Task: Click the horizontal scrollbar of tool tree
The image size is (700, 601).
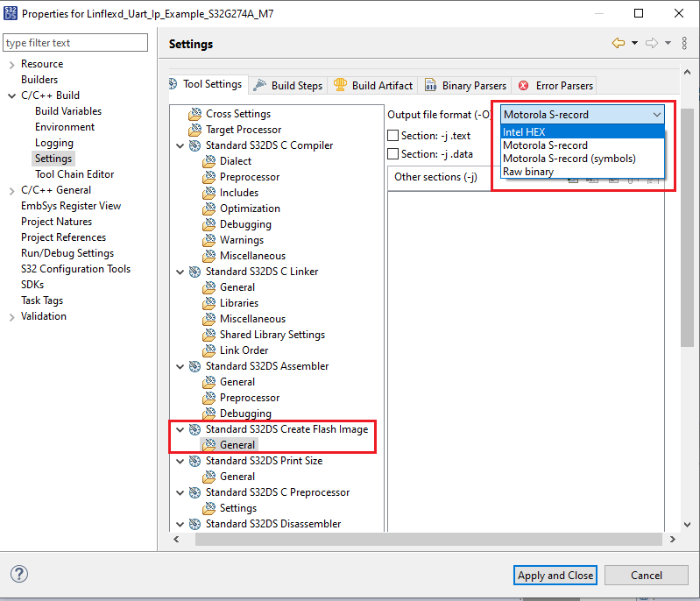Action: tap(428, 539)
